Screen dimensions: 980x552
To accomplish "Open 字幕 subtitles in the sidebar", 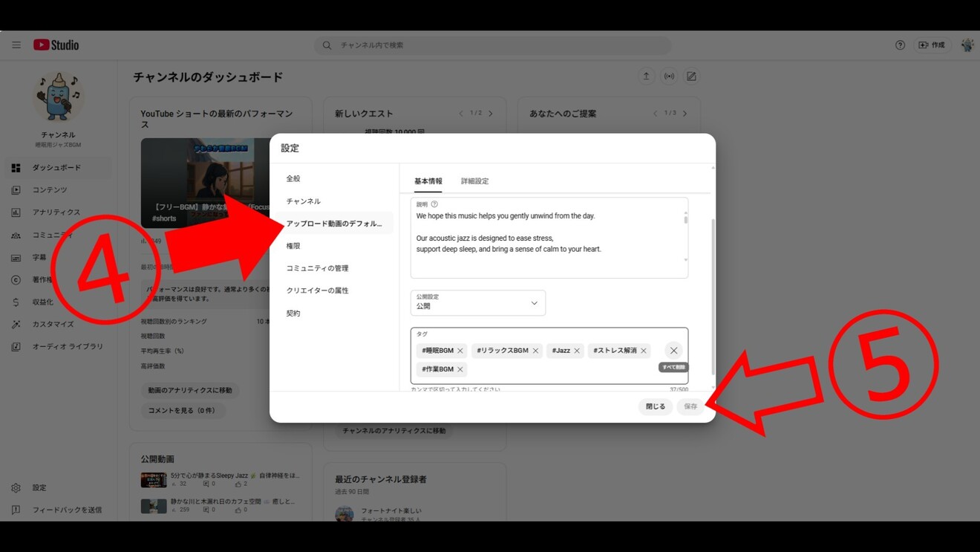I will tap(58, 257).
